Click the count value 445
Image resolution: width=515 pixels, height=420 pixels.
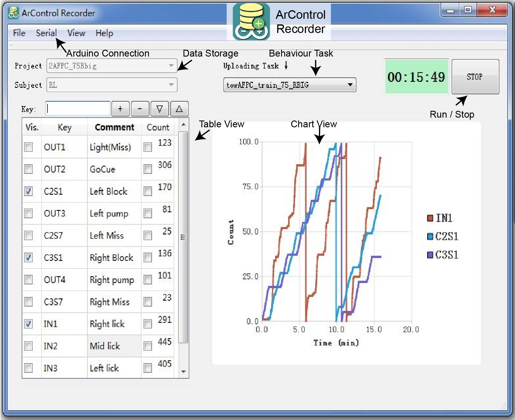point(165,342)
